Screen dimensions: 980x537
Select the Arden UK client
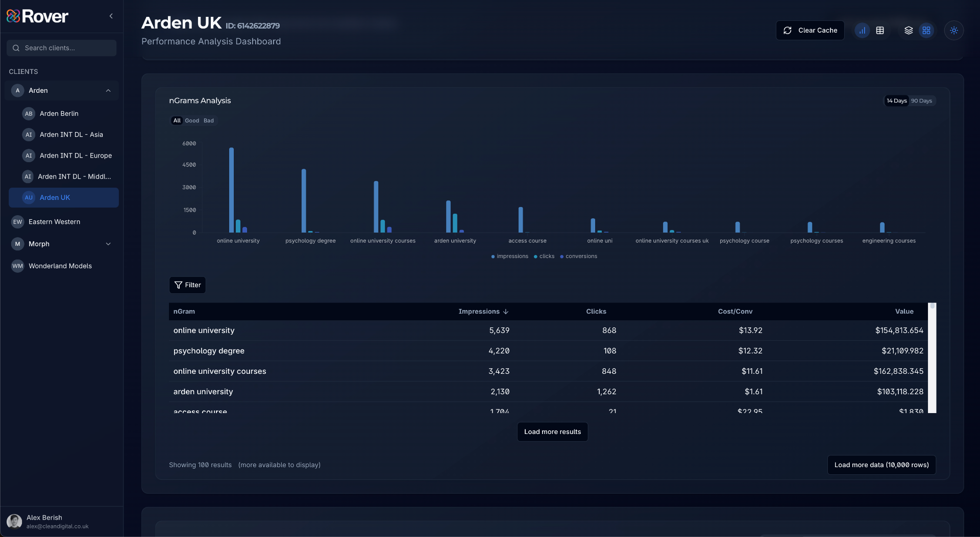pyautogui.click(x=64, y=198)
